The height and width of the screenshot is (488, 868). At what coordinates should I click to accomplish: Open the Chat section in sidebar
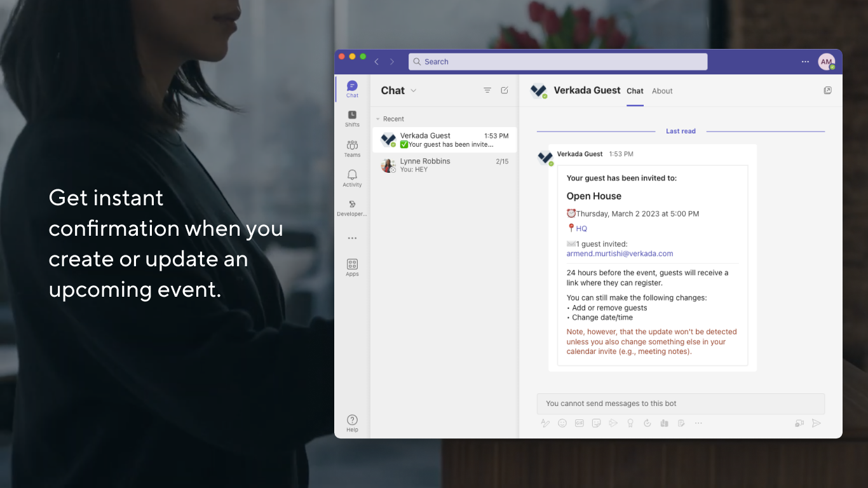pyautogui.click(x=352, y=89)
